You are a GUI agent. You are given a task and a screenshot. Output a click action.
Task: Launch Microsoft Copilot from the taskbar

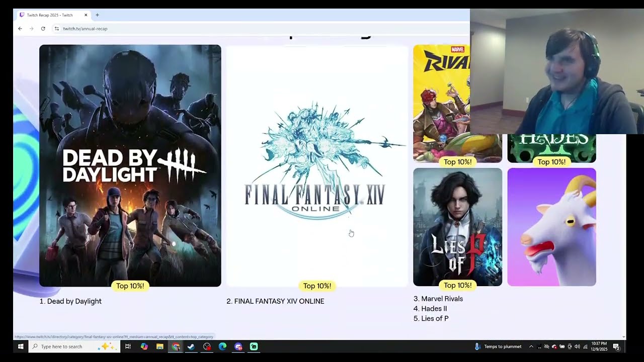(144, 346)
